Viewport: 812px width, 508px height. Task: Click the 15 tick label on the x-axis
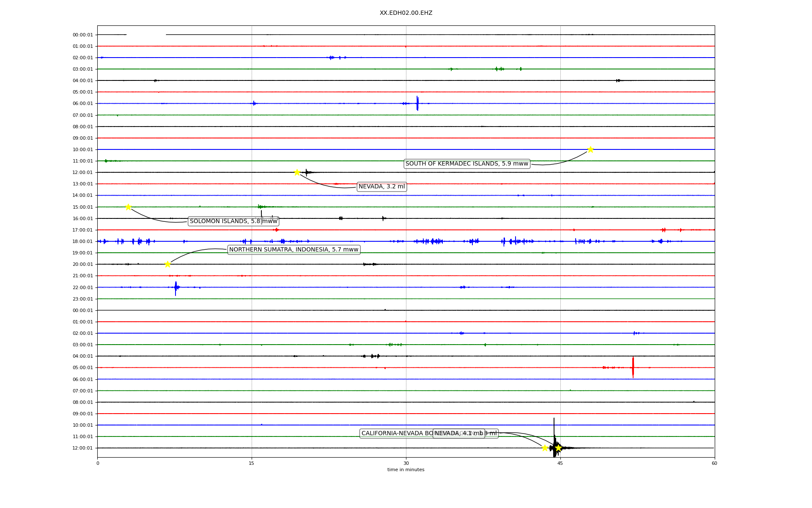point(252,464)
